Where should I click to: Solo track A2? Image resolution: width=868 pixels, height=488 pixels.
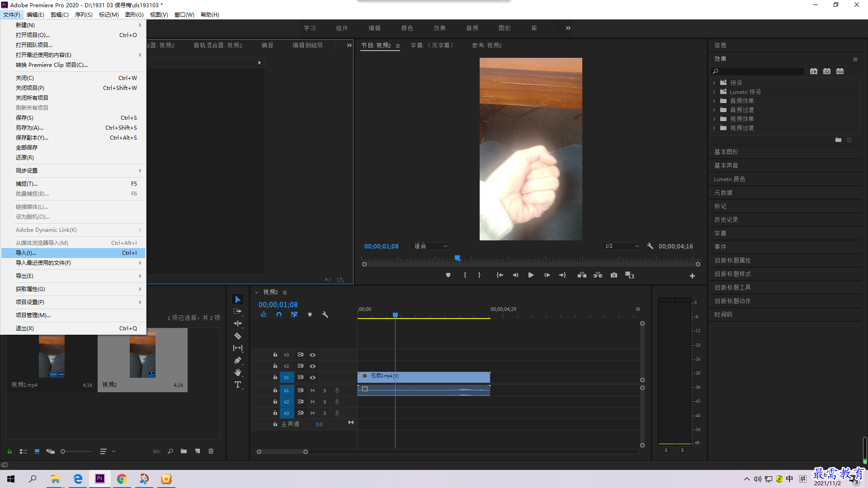(325, 402)
